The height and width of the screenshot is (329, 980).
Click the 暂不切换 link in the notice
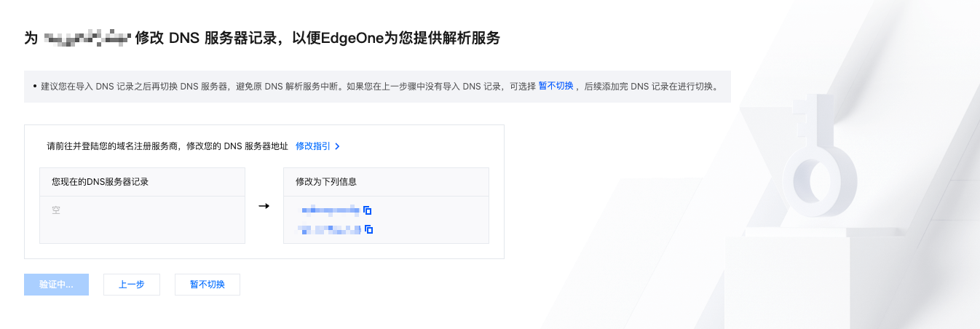pyautogui.click(x=556, y=86)
